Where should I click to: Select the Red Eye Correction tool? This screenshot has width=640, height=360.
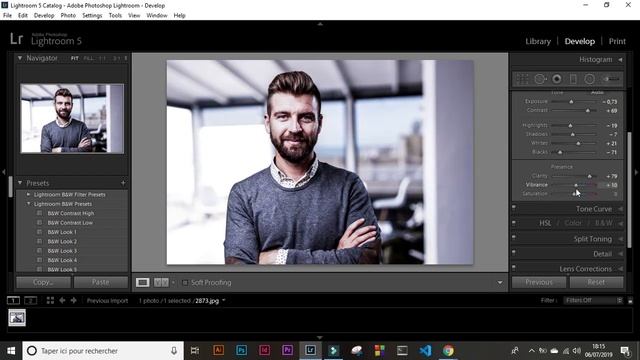coord(556,79)
